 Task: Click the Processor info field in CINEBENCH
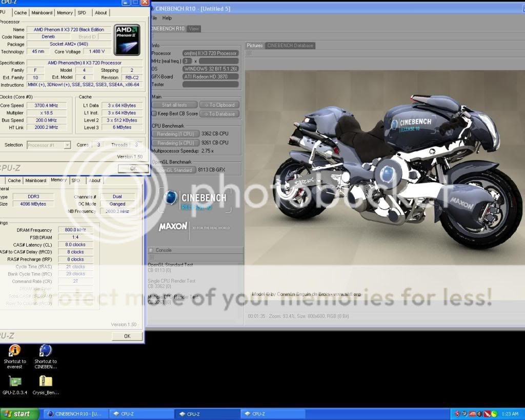pos(211,53)
